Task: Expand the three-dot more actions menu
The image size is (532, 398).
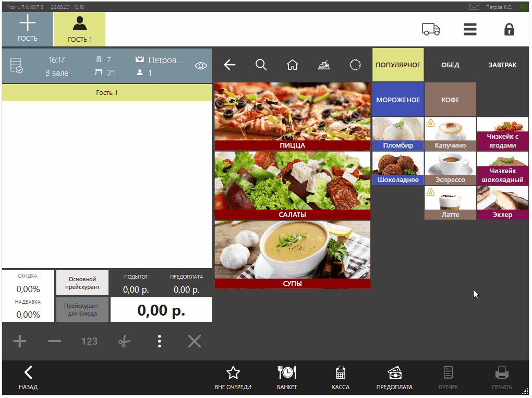Action: [x=159, y=342]
